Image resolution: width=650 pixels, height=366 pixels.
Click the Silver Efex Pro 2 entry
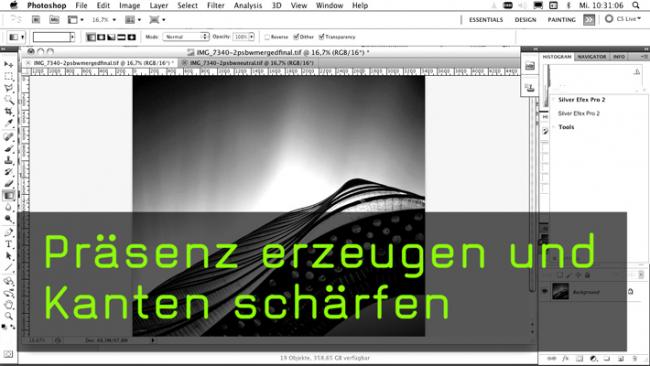click(579, 113)
